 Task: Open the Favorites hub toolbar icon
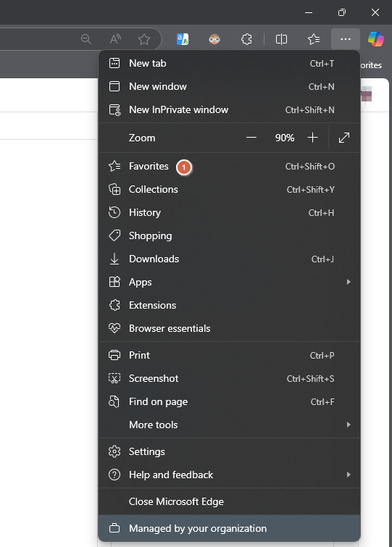click(x=314, y=39)
